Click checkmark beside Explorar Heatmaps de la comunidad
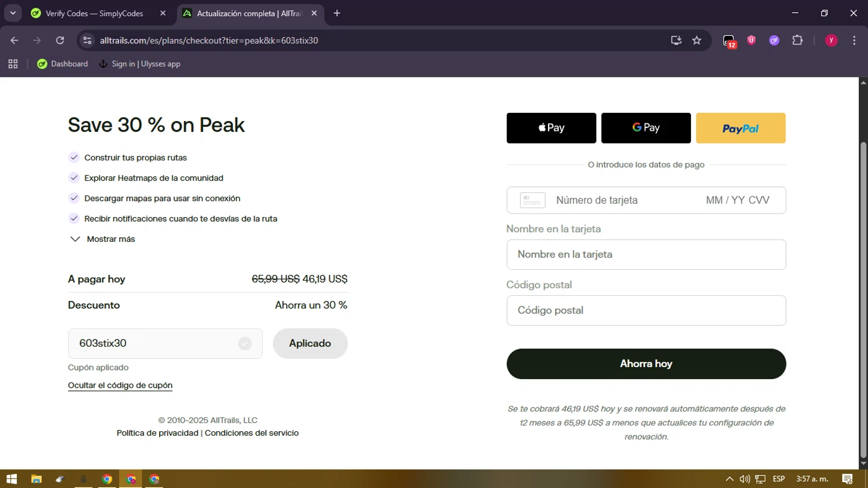Image resolution: width=868 pixels, height=488 pixels. tap(73, 178)
